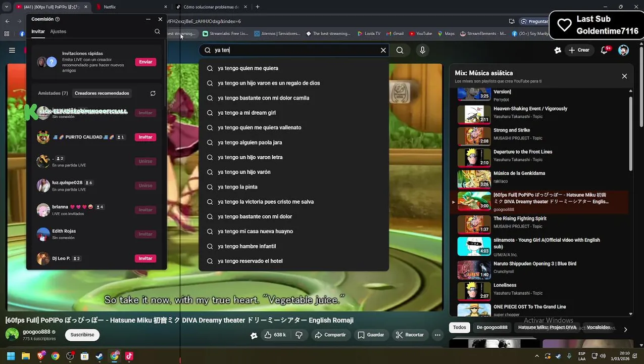Click the icon left of the like button

click(x=254, y=335)
